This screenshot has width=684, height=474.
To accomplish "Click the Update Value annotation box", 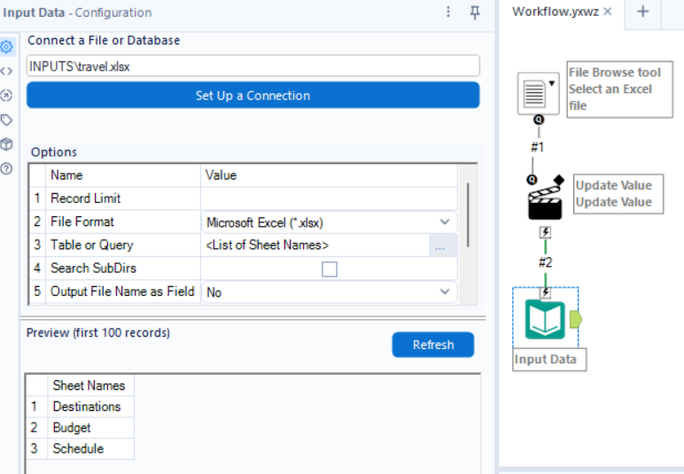I will [x=618, y=194].
